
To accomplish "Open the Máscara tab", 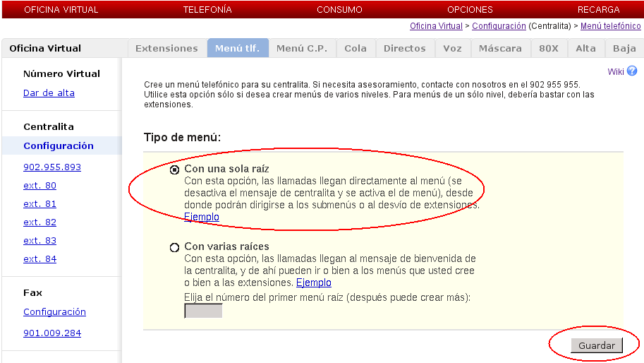I will [x=500, y=49].
